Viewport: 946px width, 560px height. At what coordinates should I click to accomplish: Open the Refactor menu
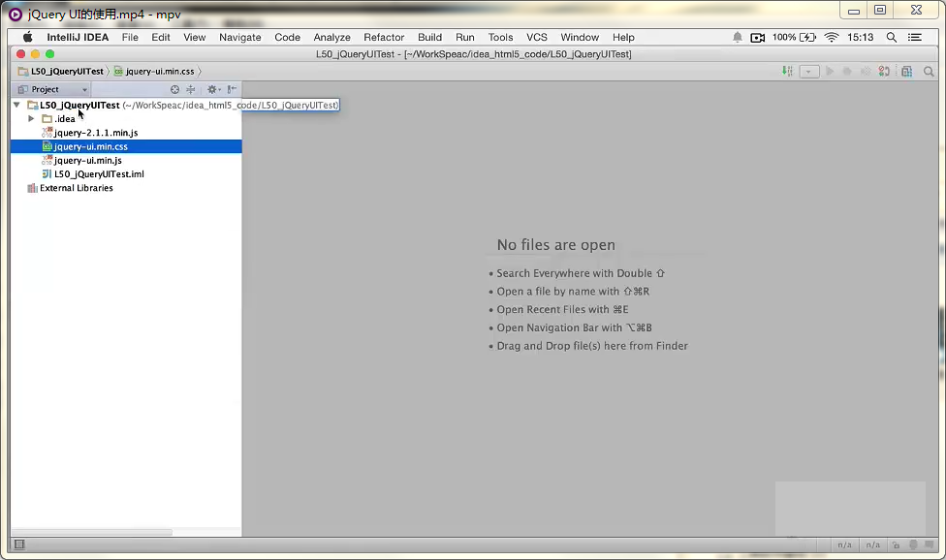(x=384, y=37)
